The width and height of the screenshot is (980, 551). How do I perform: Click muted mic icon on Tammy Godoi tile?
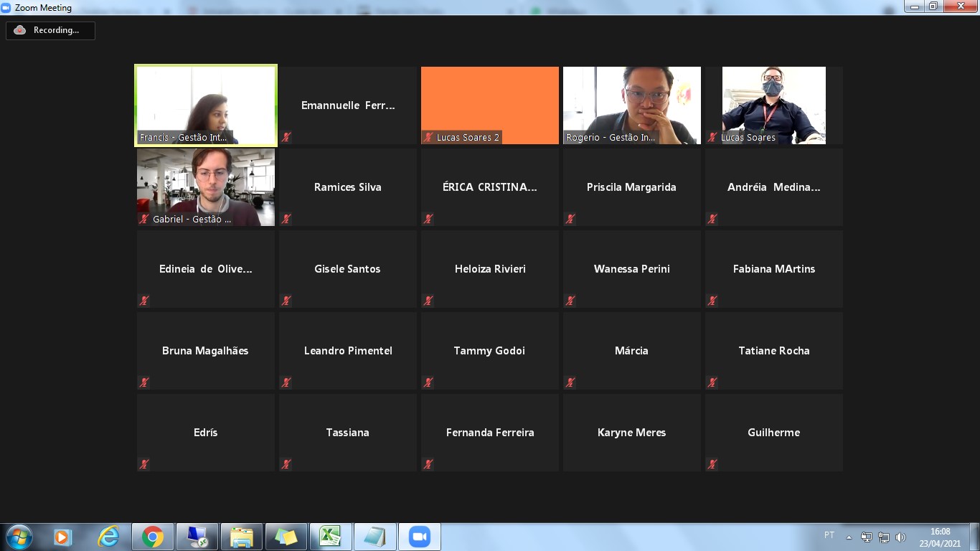click(428, 382)
